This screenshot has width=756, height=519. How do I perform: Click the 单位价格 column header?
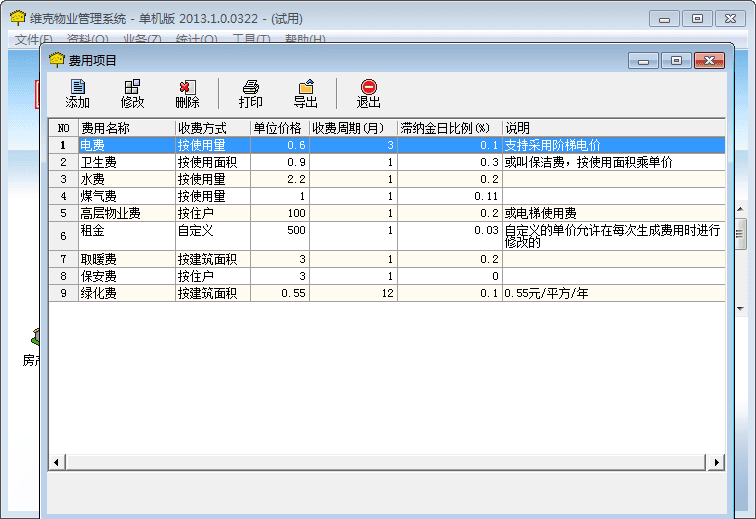point(277,128)
